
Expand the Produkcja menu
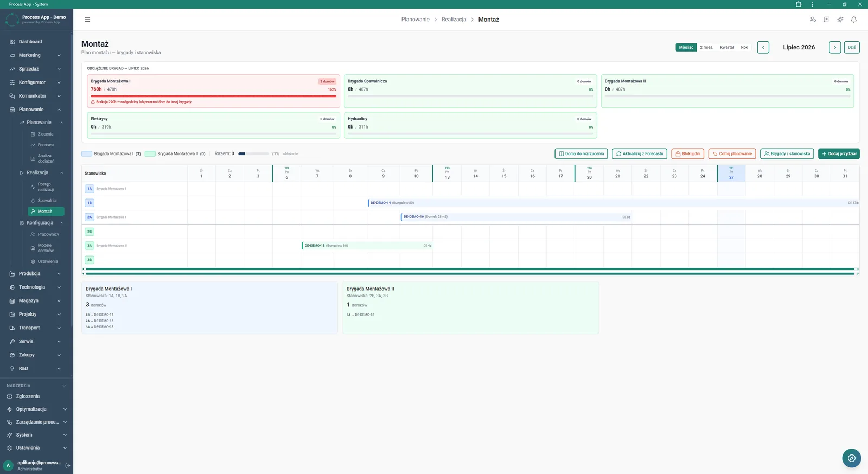[x=36, y=274]
